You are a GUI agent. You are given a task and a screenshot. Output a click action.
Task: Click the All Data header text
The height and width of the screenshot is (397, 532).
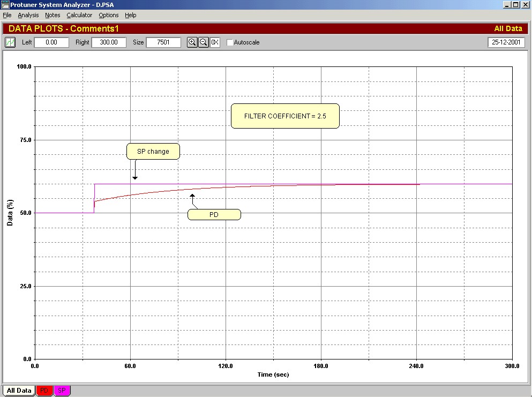pos(508,28)
